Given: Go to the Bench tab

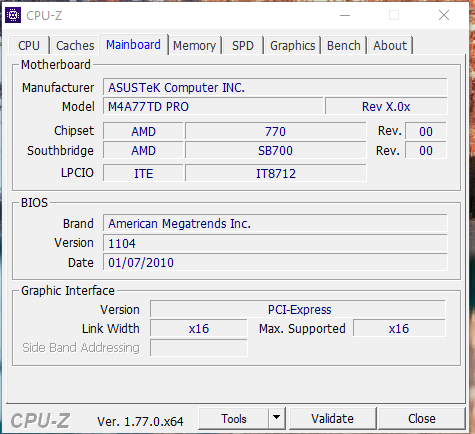Looking at the screenshot, I should pyautogui.click(x=344, y=45).
